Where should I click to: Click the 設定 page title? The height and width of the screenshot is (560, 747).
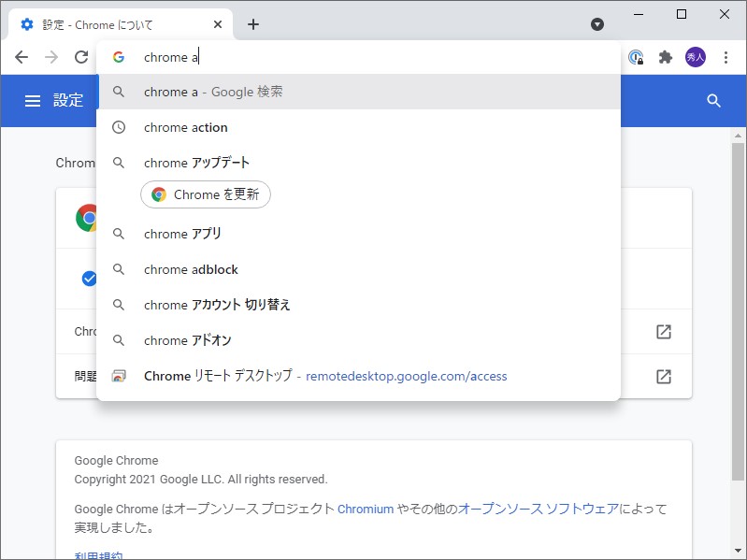tap(68, 100)
